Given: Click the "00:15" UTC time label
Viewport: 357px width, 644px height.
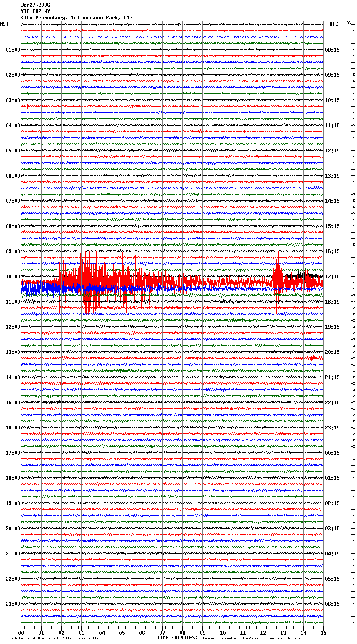Looking at the screenshot, I should (332, 453).
